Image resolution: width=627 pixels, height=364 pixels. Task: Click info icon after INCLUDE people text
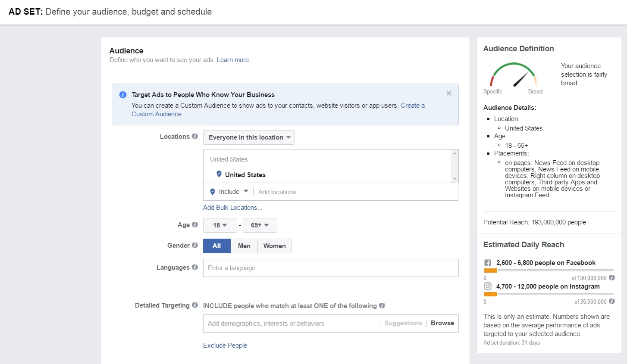pyautogui.click(x=382, y=306)
